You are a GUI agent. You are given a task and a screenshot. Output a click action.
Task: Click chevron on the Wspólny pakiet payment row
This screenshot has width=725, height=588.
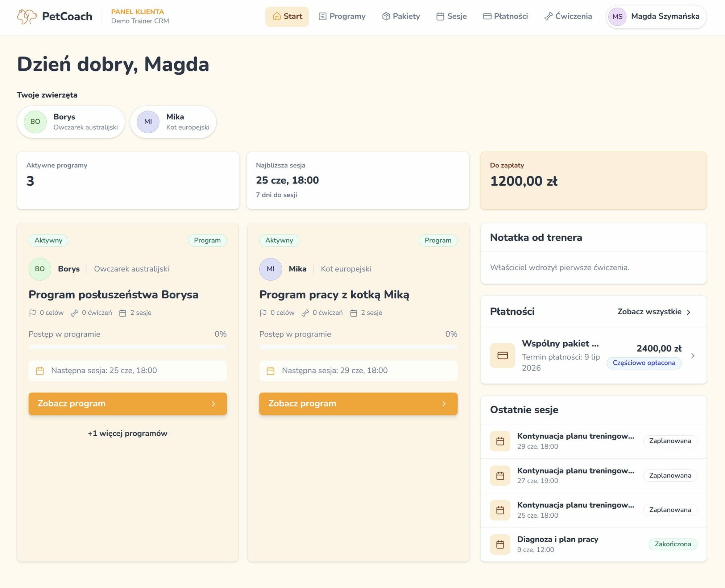tap(693, 356)
